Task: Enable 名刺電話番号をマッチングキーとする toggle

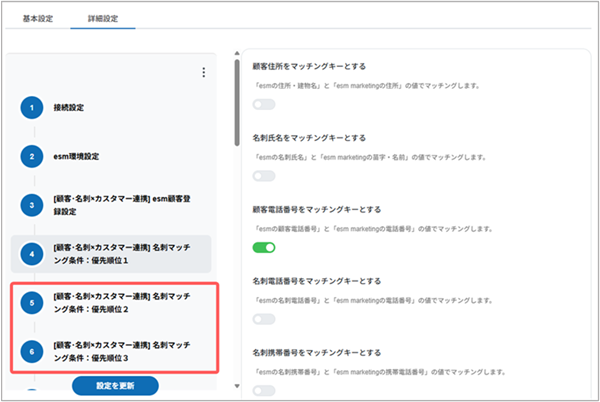Action: tap(264, 319)
